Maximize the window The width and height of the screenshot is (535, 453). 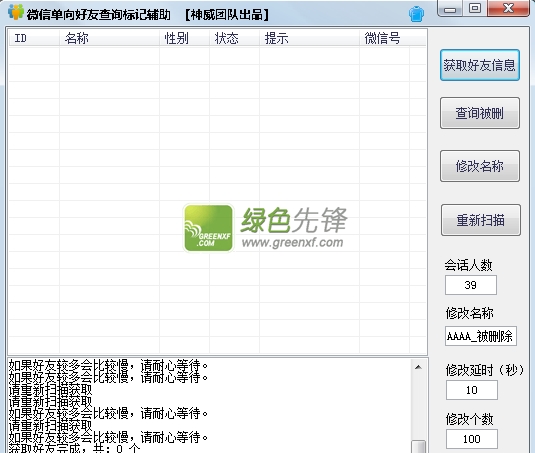click(x=475, y=8)
